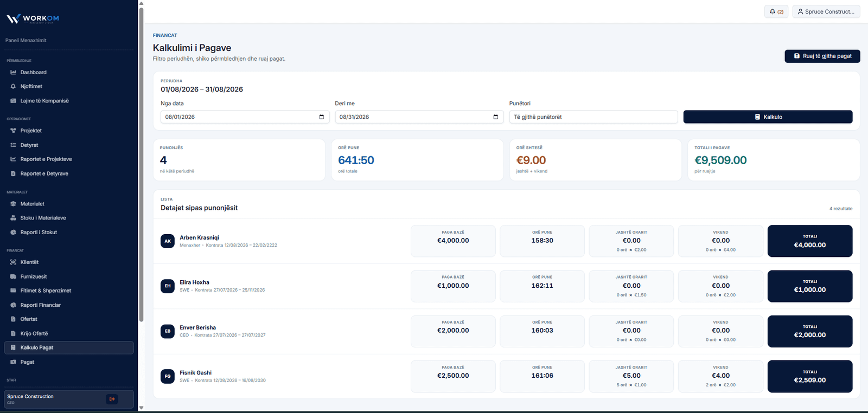Click the Kalkulo button
Viewport: 868px width, 413px height.
(x=768, y=117)
